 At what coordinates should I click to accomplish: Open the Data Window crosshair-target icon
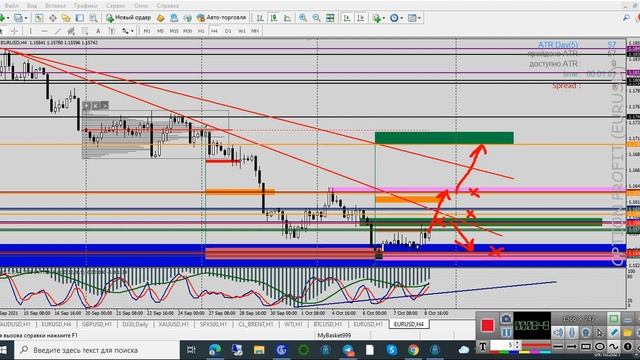click(x=53, y=18)
